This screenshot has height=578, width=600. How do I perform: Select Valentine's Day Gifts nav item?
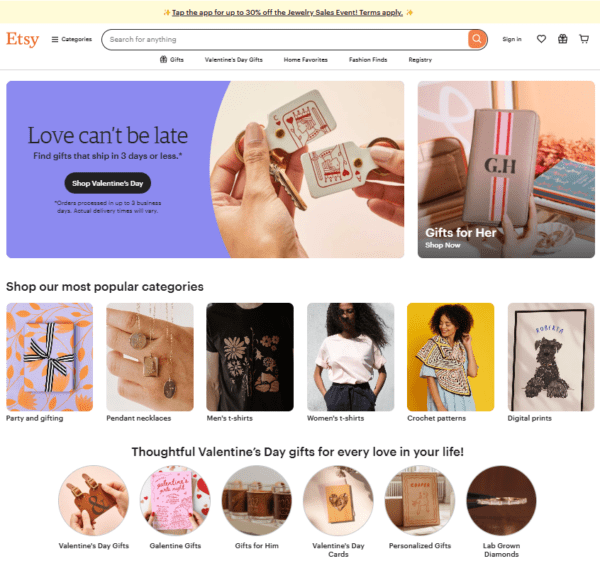click(x=233, y=60)
